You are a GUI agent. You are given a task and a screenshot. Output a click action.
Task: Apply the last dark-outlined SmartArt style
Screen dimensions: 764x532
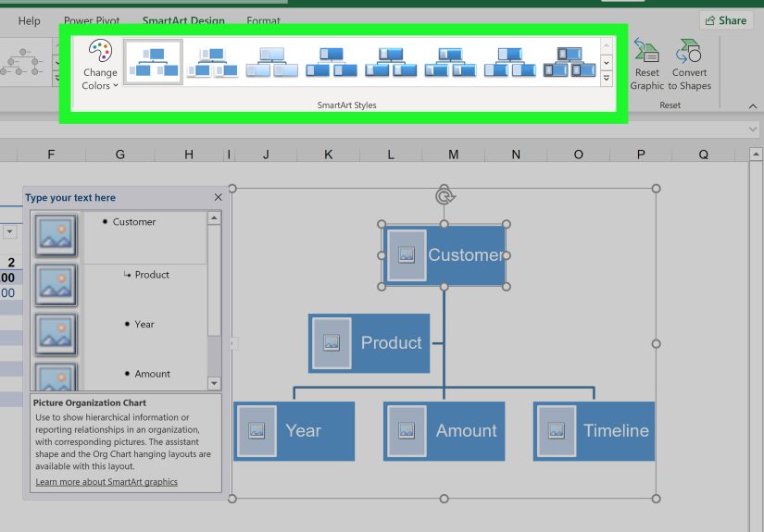[570, 62]
